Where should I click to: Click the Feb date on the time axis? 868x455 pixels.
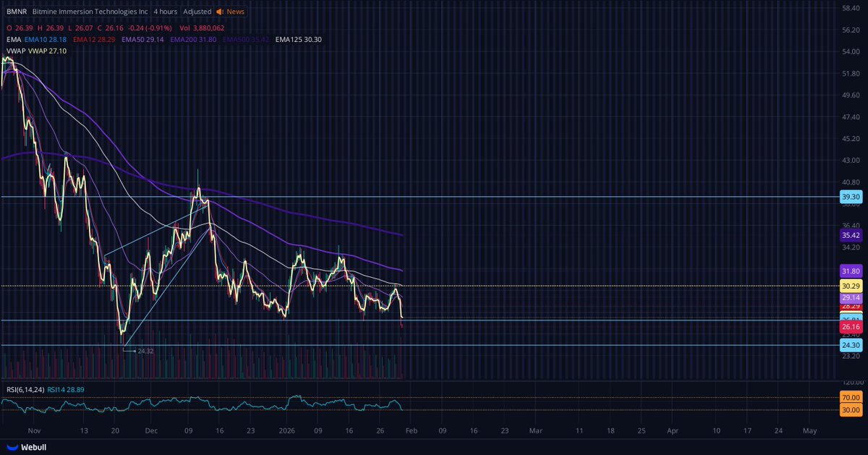412,430
